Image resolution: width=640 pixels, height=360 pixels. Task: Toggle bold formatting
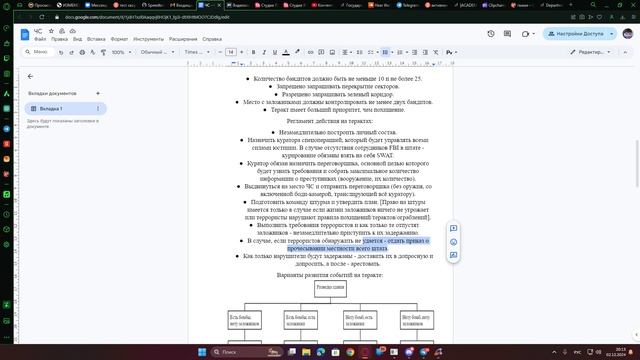click(253, 52)
